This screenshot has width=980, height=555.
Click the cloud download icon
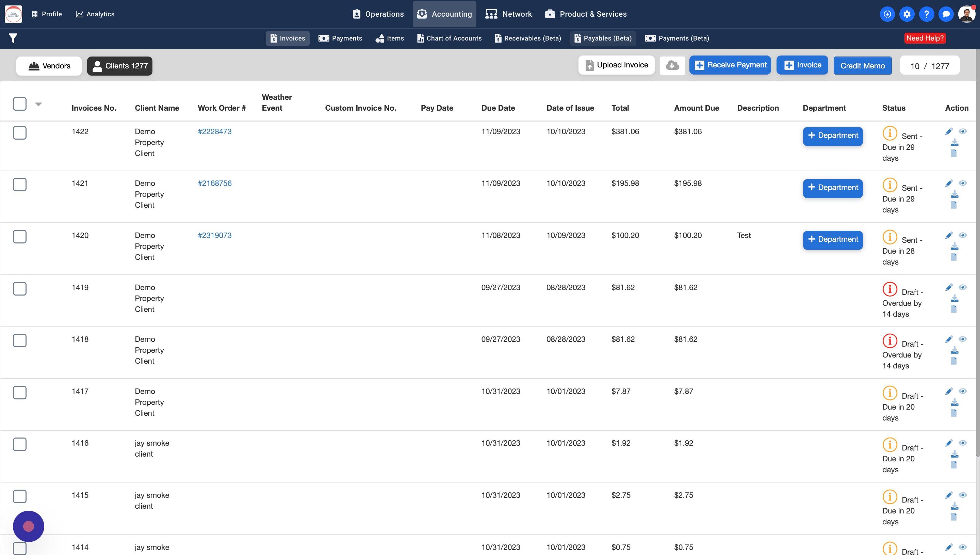point(672,65)
